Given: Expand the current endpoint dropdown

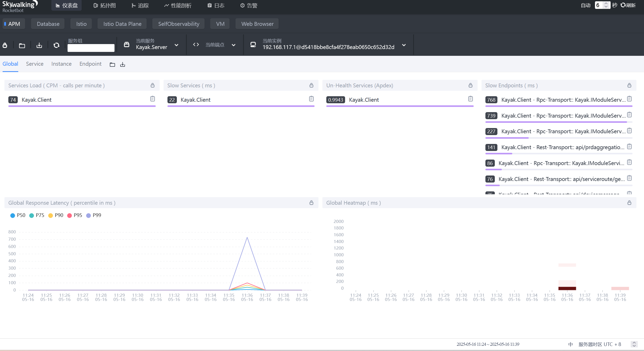Looking at the screenshot, I should point(233,45).
